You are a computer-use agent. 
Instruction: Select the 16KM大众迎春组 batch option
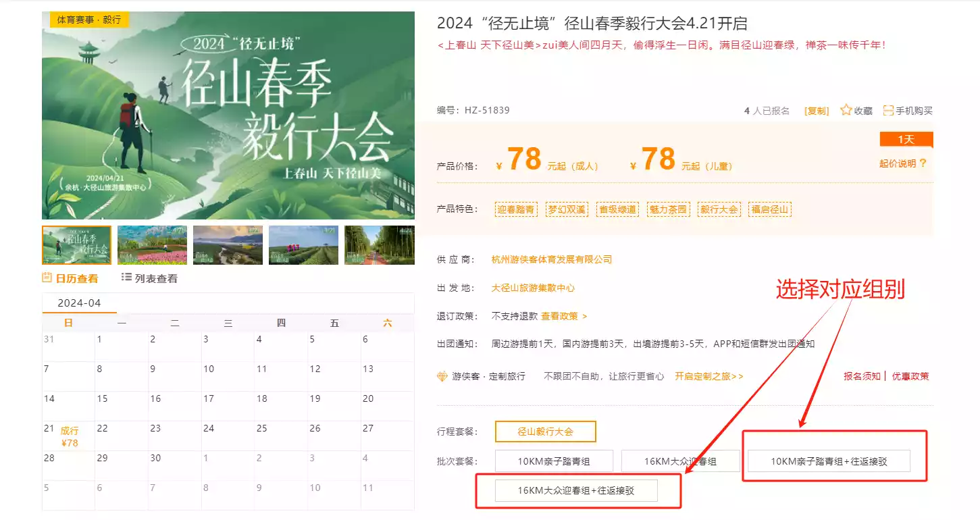coord(680,461)
